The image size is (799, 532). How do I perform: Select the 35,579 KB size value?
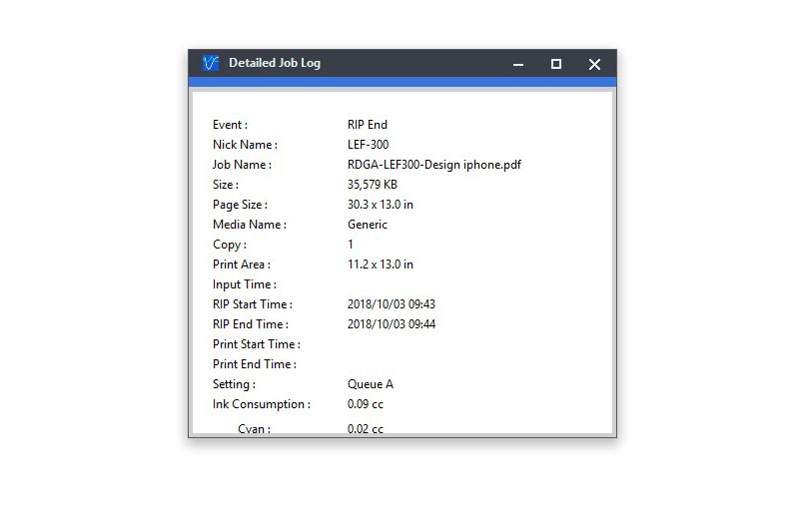pyautogui.click(x=372, y=185)
